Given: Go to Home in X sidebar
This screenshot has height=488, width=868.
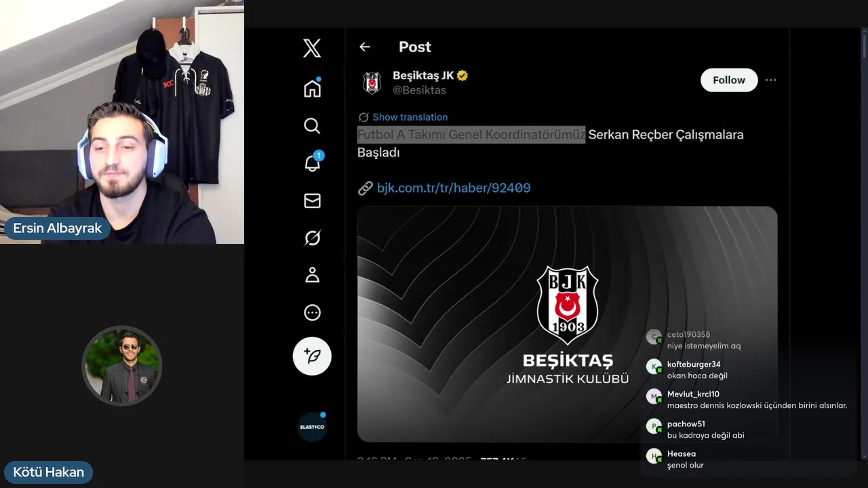Looking at the screenshot, I should pos(312,88).
